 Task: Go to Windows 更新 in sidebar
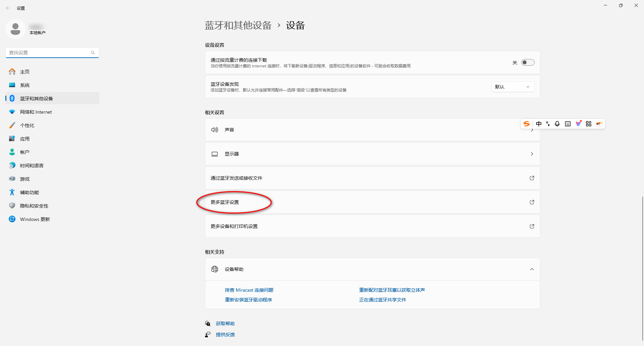coord(35,219)
